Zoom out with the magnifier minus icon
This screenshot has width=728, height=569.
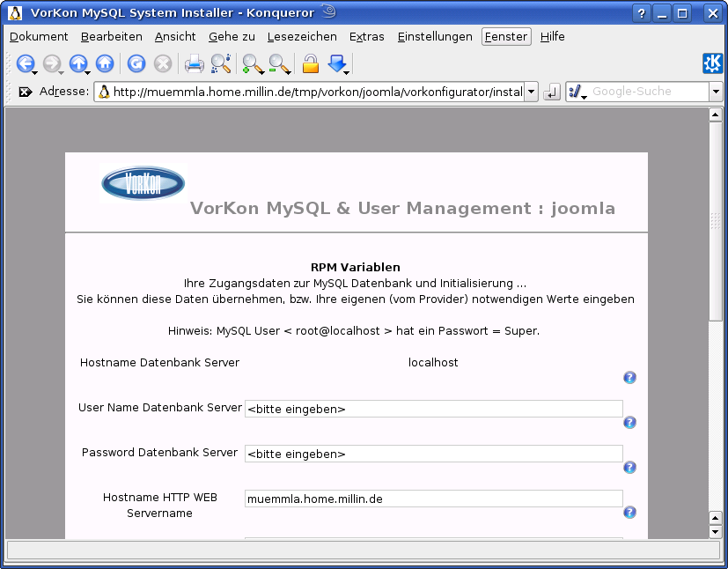tap(280, 63)
